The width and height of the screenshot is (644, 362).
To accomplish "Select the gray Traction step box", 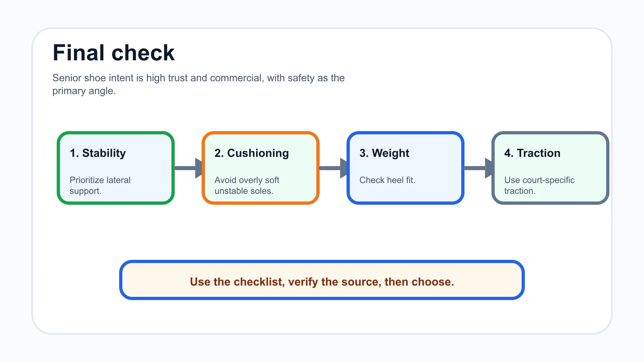I will 550,168.
